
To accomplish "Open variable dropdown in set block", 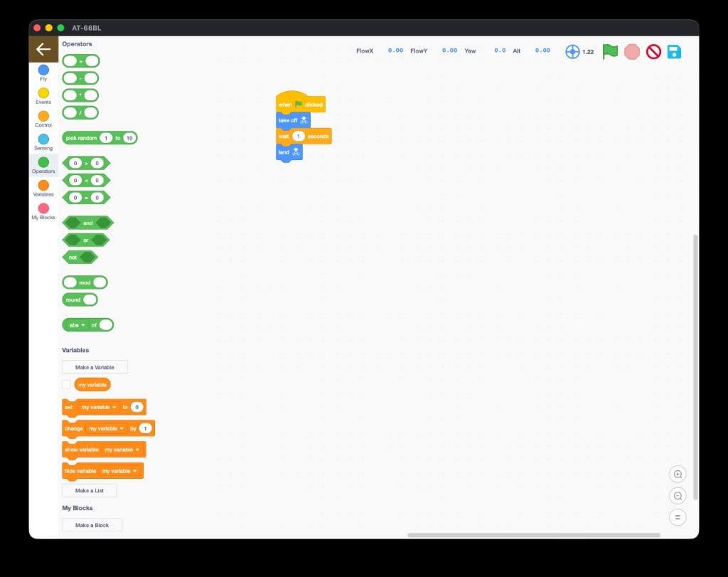I will (x=98, y=408).
